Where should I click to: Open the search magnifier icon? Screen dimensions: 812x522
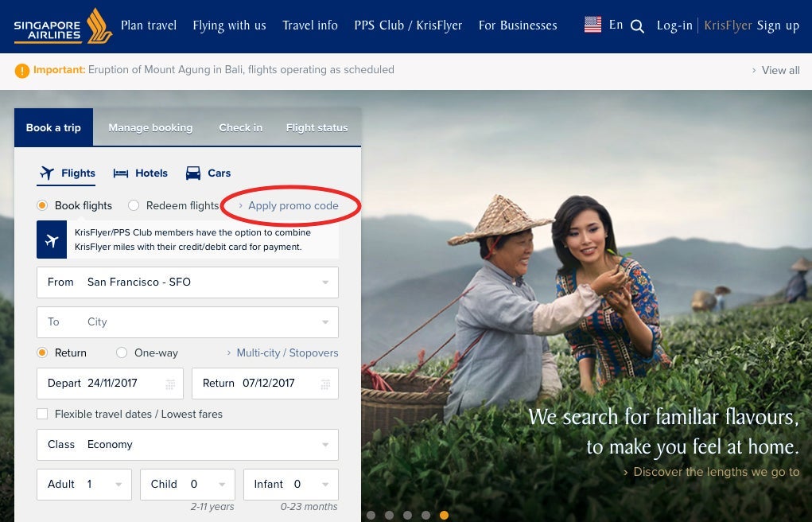coord(637,26)
